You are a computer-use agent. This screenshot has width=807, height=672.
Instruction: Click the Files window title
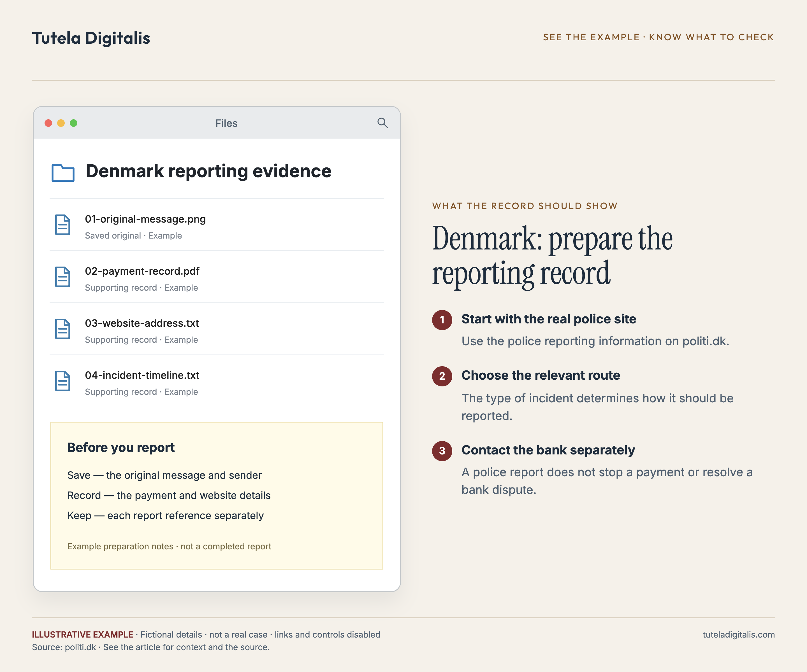(x=226, y=123)
